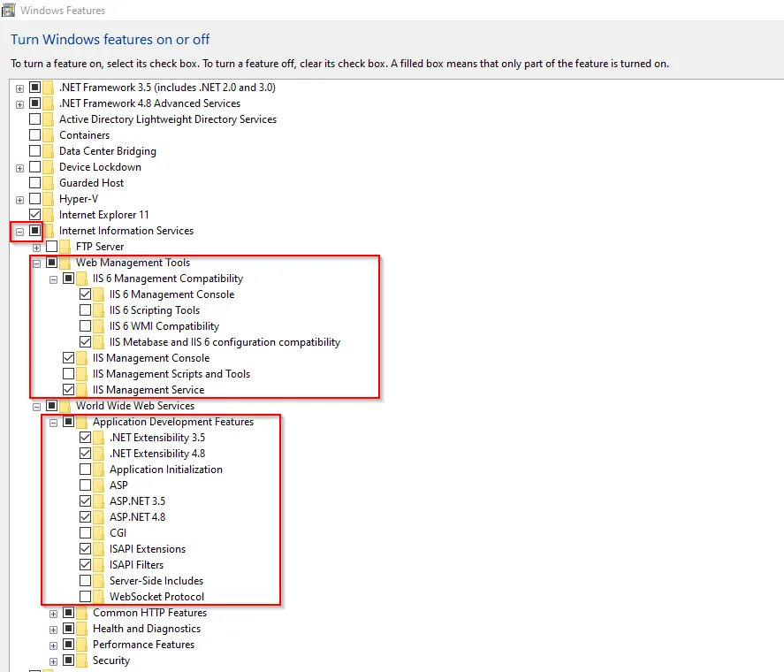
Task: Click the folder icon beside WebSocket Protocol
Action: pyautogui.click(x=98, y=597)
